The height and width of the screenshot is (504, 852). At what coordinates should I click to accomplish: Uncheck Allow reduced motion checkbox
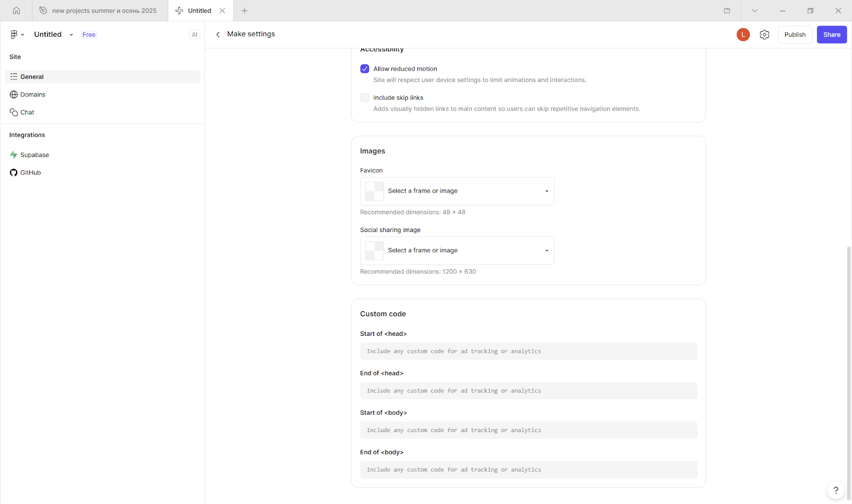tap(365, 69)
